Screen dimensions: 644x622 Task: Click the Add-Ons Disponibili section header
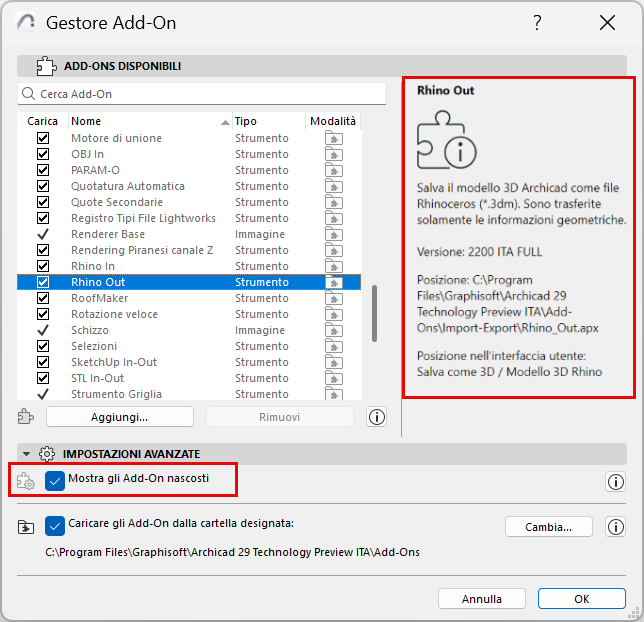(x=322, y=66)
